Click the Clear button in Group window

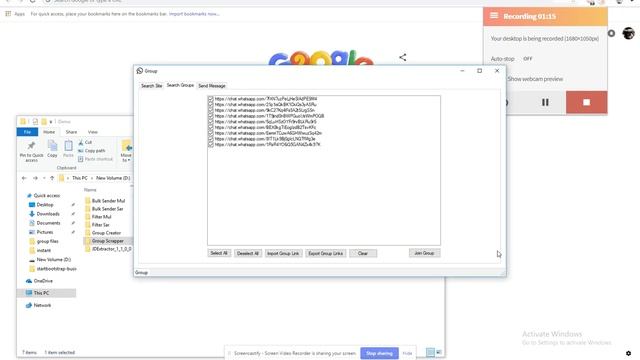point(363,253)
